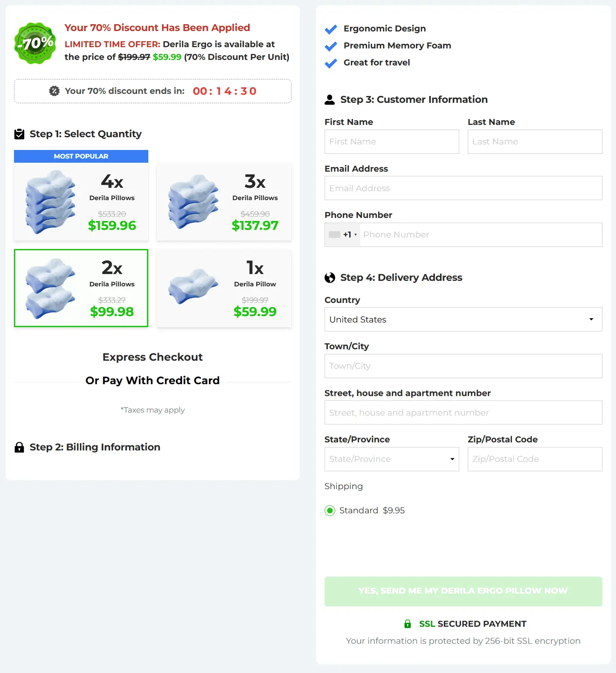Click the Step 2 billing lock icon
Image resolution: width=616 pixels, height=673 pixels.
19,447
